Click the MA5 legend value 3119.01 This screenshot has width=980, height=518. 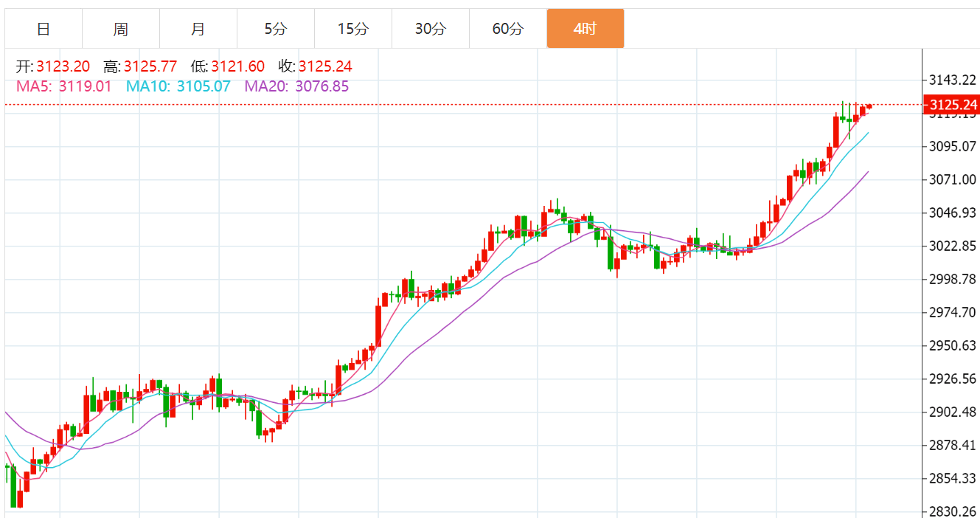pos(85,86)
